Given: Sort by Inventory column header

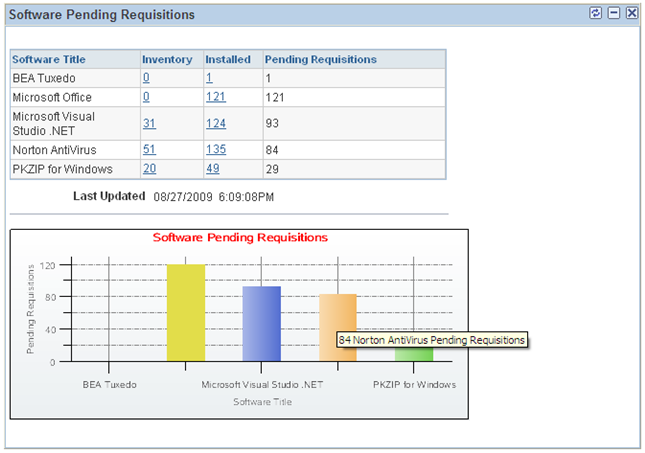Looking at the screenshot, I should tap(167, 60).
